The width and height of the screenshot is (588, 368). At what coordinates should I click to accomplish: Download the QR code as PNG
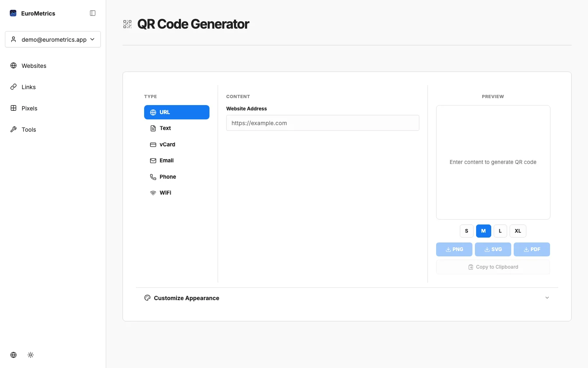pyautogui.click(x=454, y=249)
